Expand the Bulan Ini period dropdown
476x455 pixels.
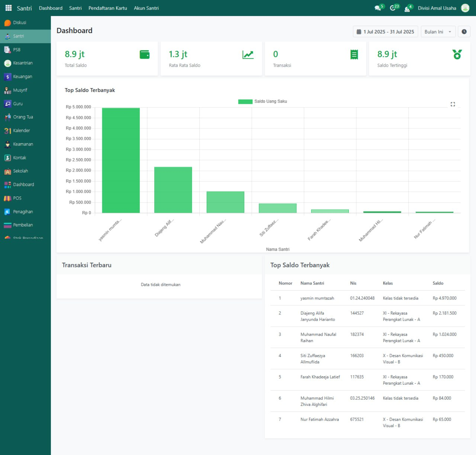pos(438,32)
